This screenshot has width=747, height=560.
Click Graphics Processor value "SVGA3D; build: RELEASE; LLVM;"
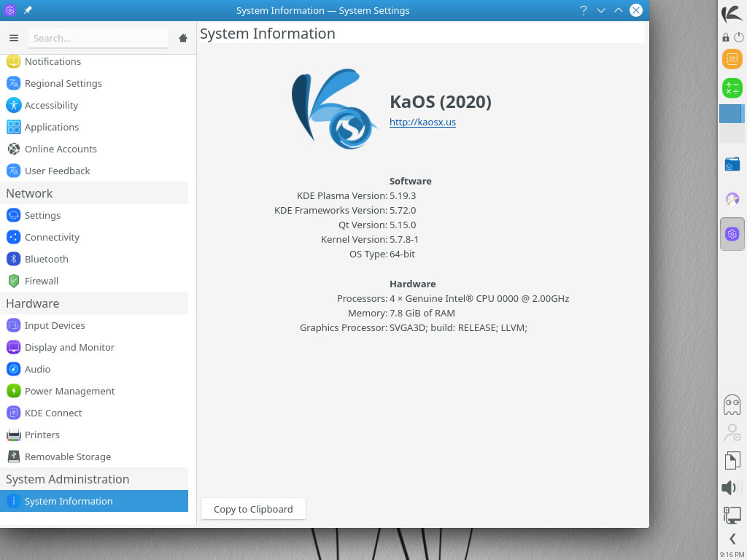pyautogui.click(x=458, y=327)
